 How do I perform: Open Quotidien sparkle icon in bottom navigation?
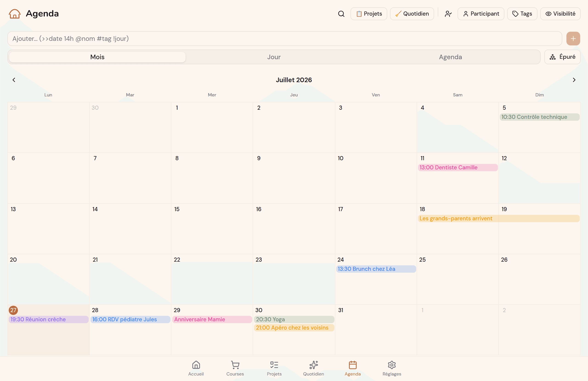(314, 368)
